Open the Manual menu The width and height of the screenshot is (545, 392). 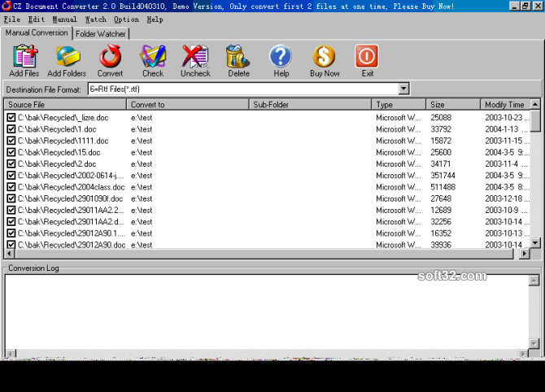point(64,20)
